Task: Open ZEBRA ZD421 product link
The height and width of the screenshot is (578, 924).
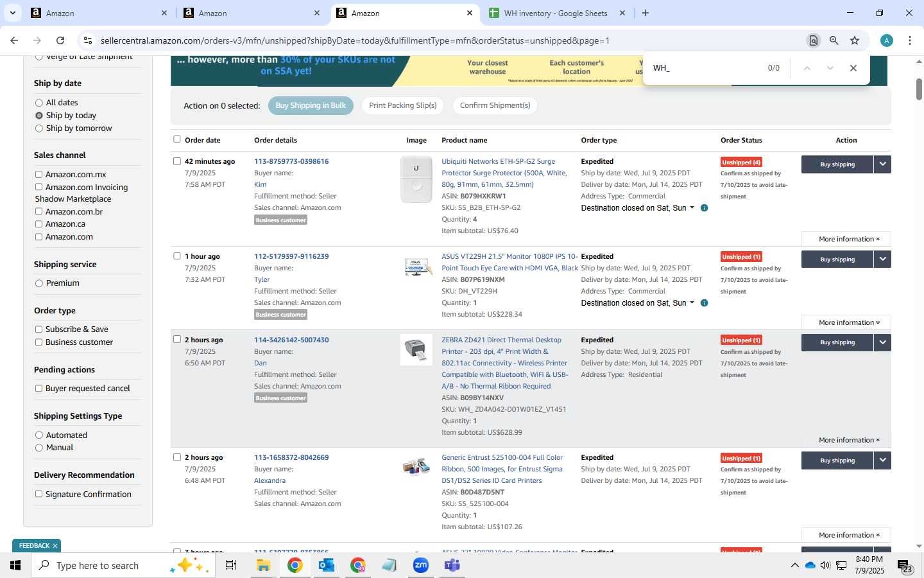Action: point(505,363)
